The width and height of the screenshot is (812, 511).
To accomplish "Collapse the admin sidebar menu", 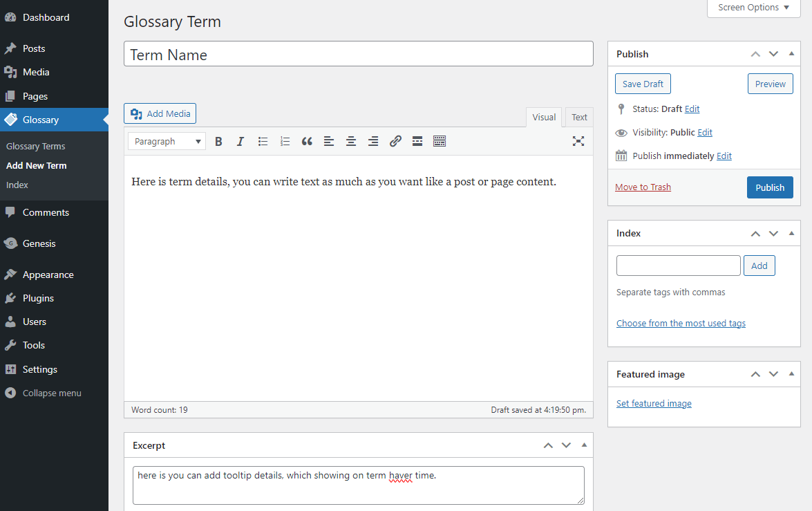I will [55, 393].
